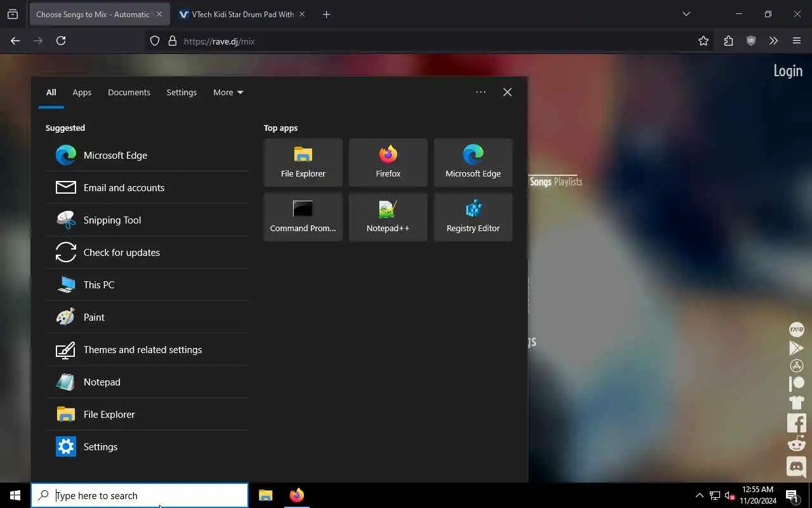Open File Explorer tile in Top apps
The image size is (812, 508).
303,163
